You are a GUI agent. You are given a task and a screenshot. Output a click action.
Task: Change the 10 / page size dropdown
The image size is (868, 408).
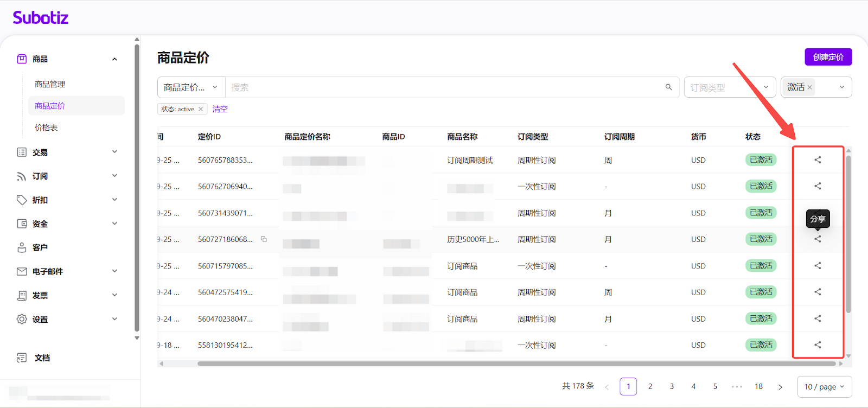(824, 387)
